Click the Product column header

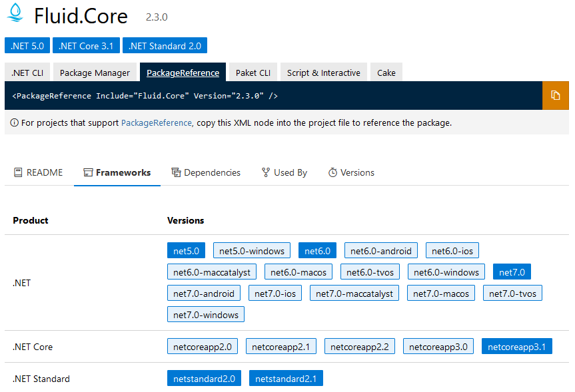tap(31, 220)
